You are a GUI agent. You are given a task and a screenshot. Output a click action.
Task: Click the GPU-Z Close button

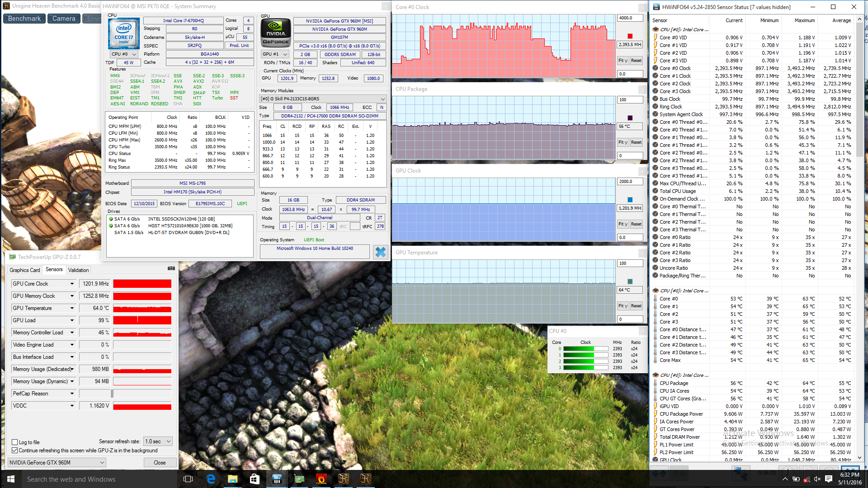(160, 463)
